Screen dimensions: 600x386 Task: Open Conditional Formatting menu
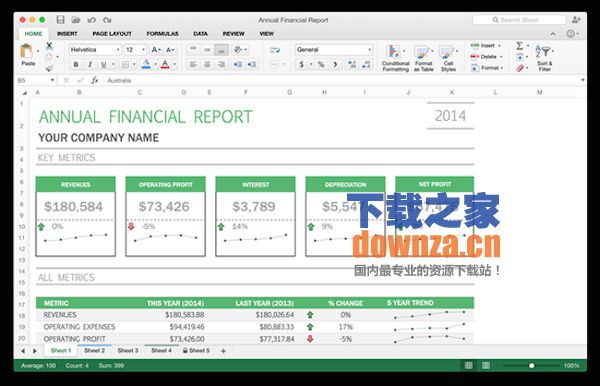click(396, 58)
